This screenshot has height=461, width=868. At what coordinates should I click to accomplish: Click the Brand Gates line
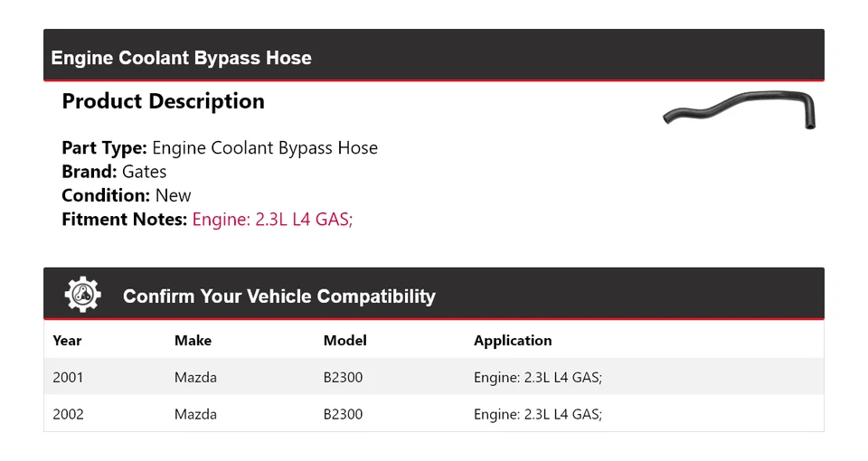[114, 172]
